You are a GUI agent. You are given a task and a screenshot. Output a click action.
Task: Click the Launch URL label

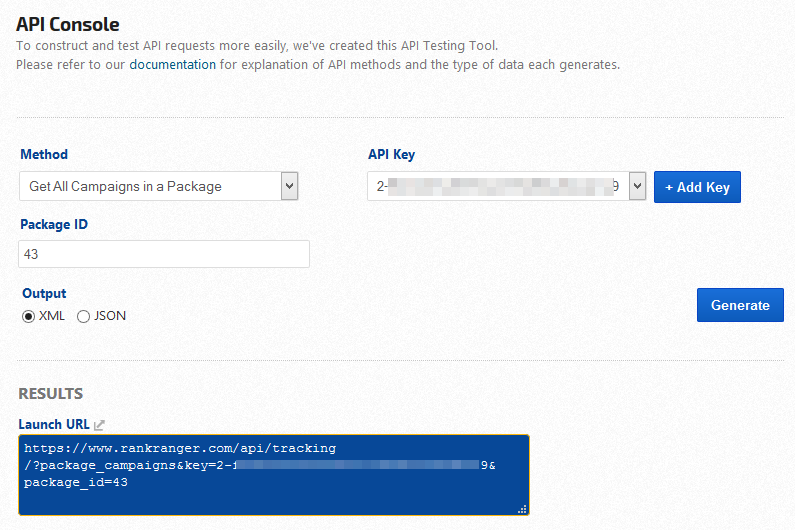54,424
